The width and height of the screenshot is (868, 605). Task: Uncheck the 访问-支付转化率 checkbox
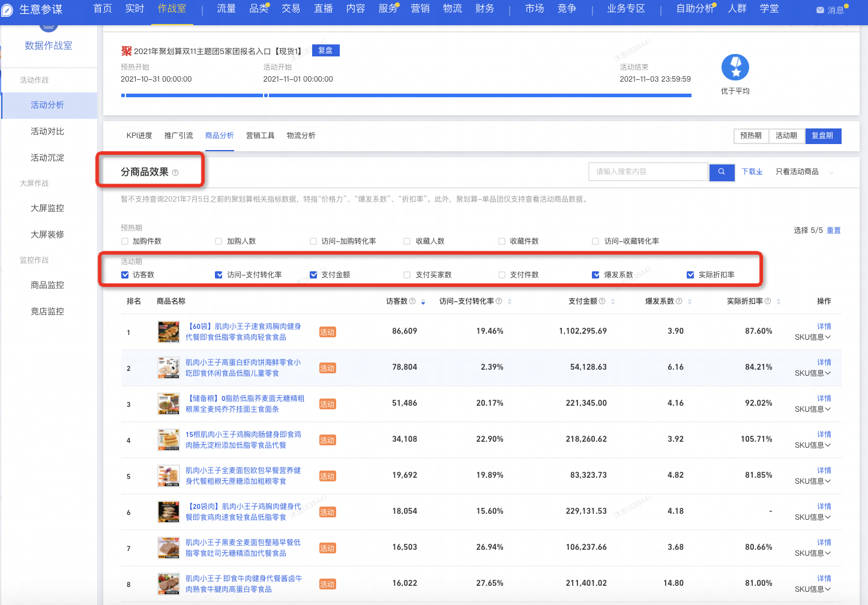coord(219,275)
